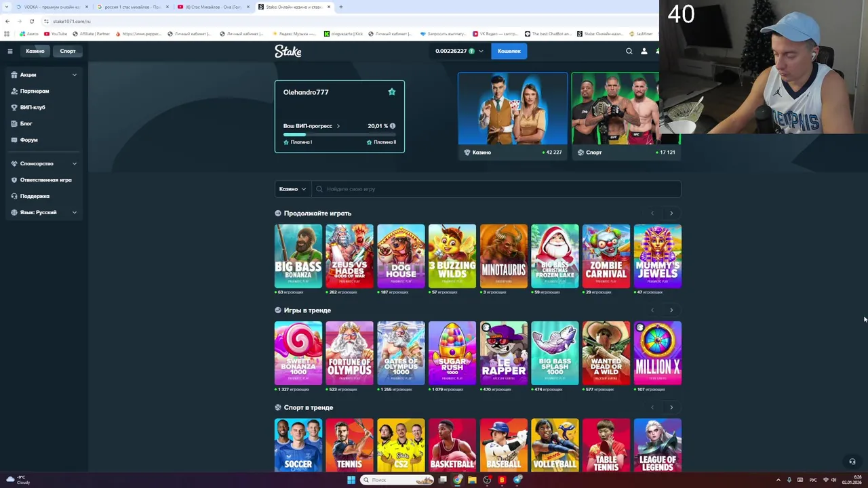Select the Stake Онлайн-казино browser tab
This screenshot has width=868, height=488.
[x=294, y=7]
